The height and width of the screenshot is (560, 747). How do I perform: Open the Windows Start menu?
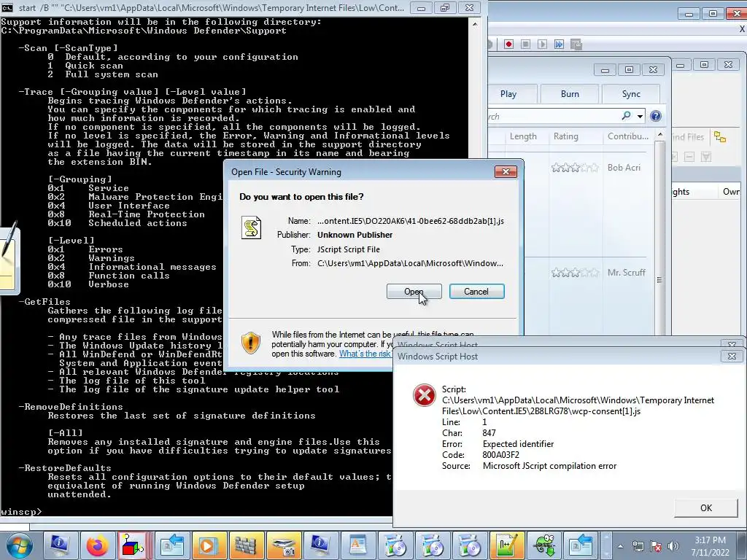click(18, 545)
